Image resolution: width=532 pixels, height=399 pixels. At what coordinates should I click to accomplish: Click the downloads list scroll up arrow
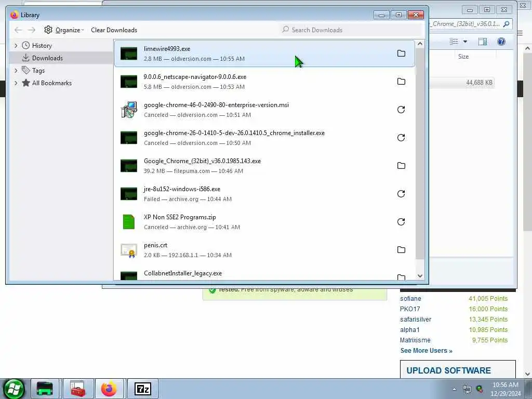pyautogui.click(x=420, y=44)
